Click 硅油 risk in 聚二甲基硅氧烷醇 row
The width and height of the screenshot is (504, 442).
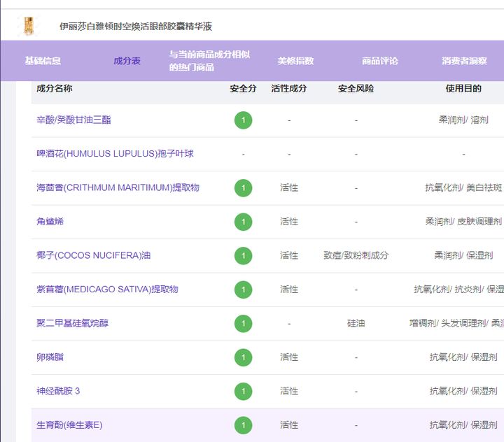[x=356, y=323]
